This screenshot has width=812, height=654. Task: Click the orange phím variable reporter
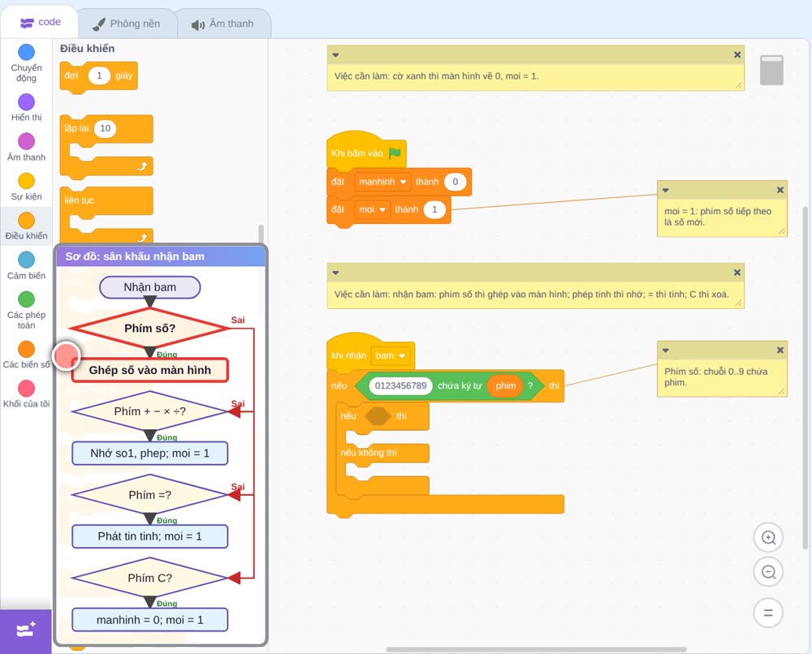click(x=505, y=385)
